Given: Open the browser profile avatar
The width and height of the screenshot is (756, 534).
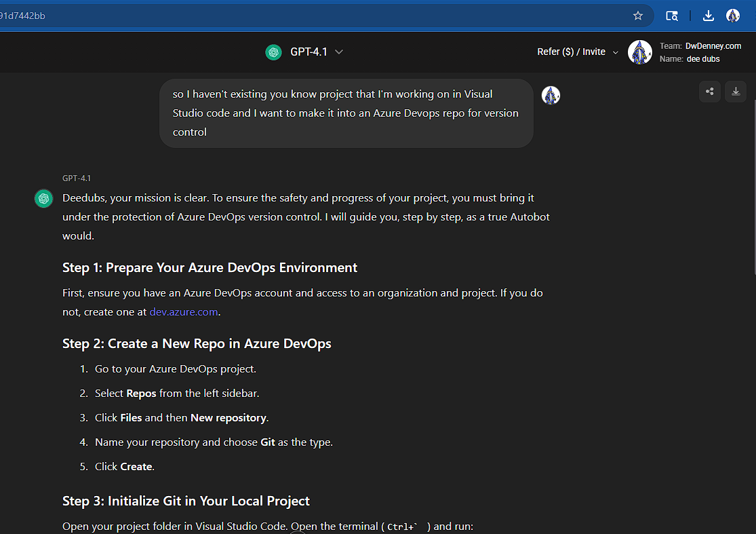Looking at the screenshot, I should click(733, 16).
